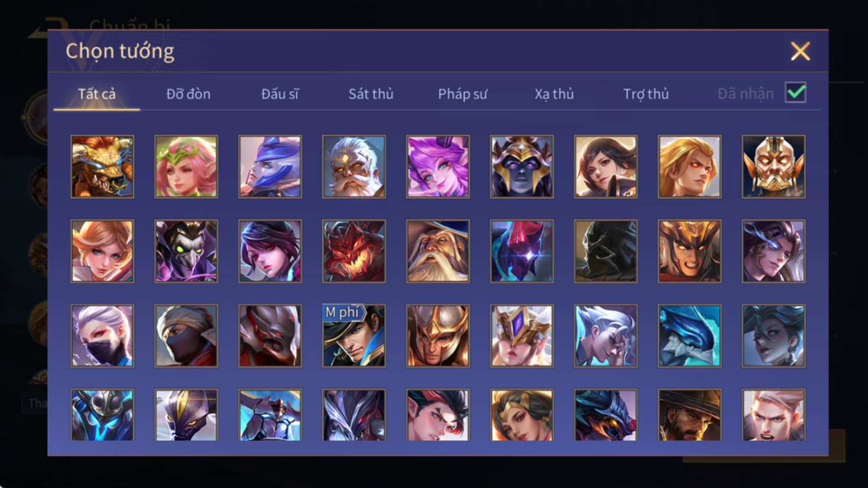Pick the hero marked "M phí"

click(x=353, y=336)
